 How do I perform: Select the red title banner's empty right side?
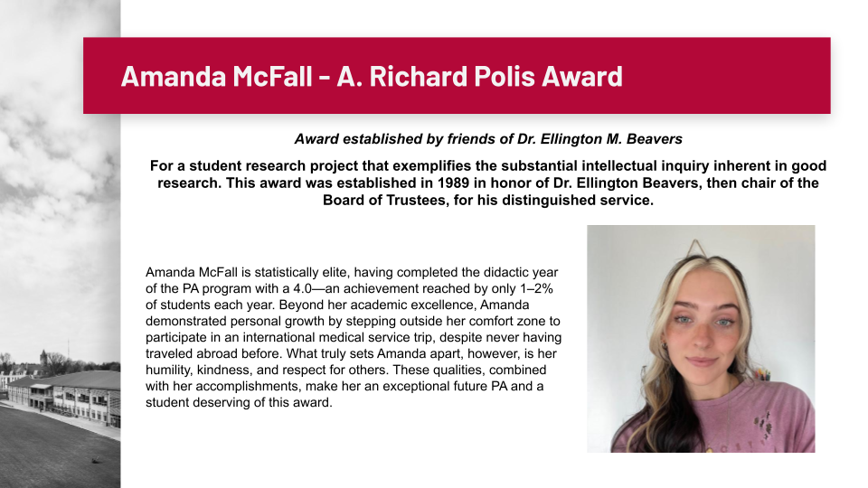click(732, 76)
